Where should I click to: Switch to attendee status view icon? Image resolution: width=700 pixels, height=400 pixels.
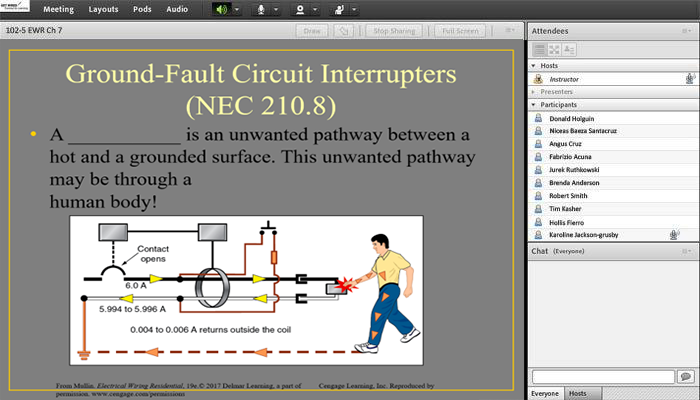[569, 49]
